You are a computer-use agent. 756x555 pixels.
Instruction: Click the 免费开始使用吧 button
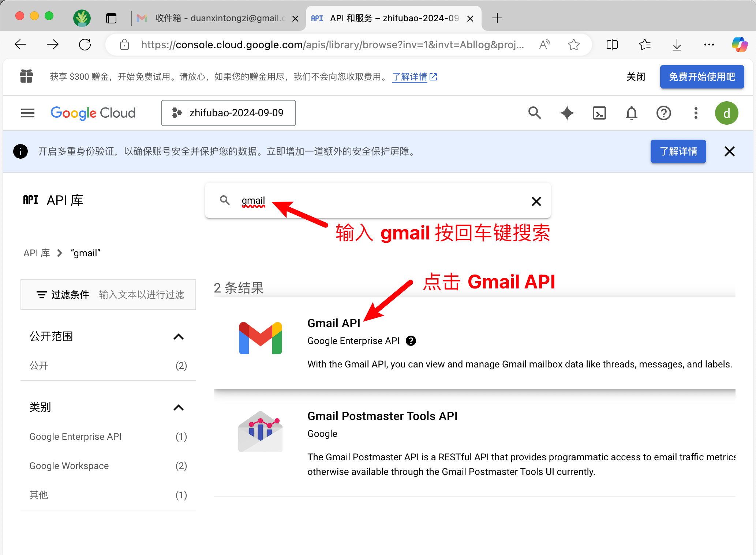701,77
